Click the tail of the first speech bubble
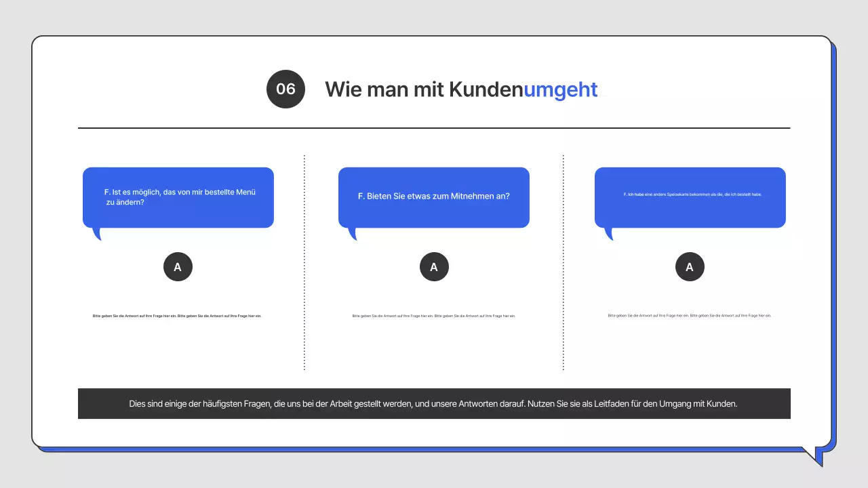This screenshot has height=488, width=868. [x=96, y=234]
